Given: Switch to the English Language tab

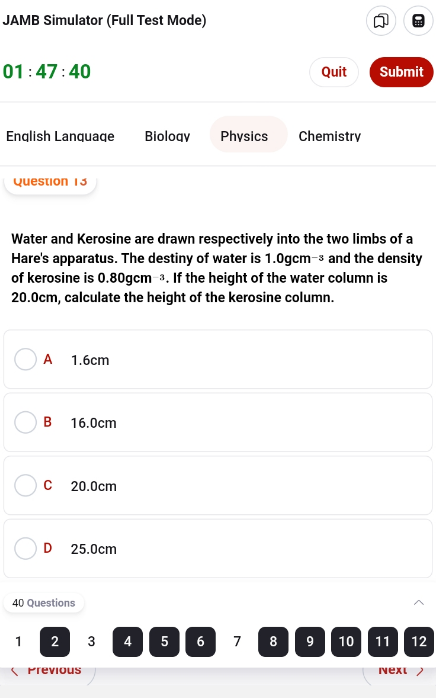Looking at the screenshot, I should [x=60, y=136].
